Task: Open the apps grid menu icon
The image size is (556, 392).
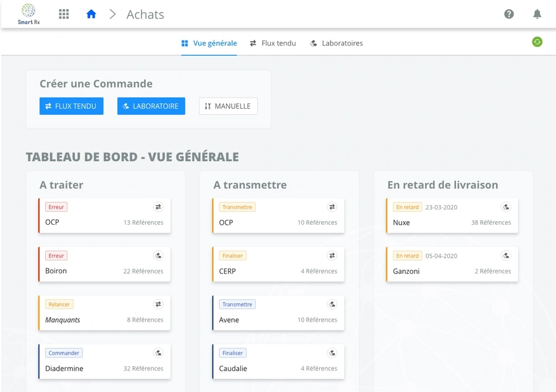Action: (64, 14)
